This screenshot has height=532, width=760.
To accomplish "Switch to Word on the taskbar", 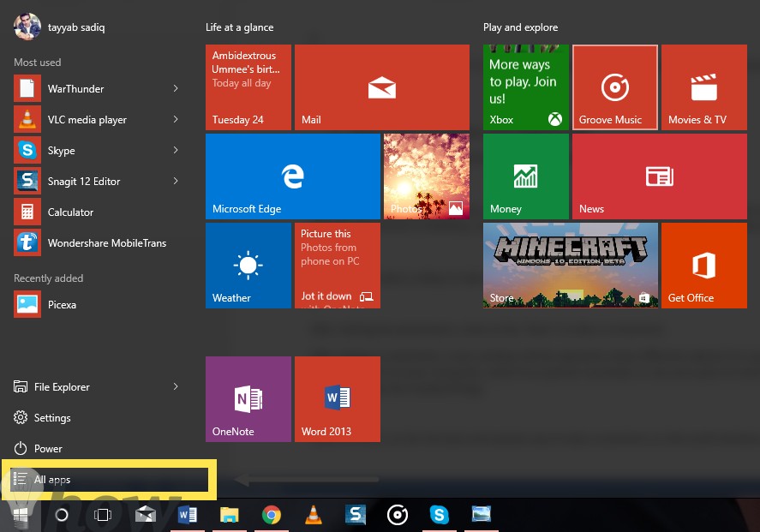I will [188, 515].
